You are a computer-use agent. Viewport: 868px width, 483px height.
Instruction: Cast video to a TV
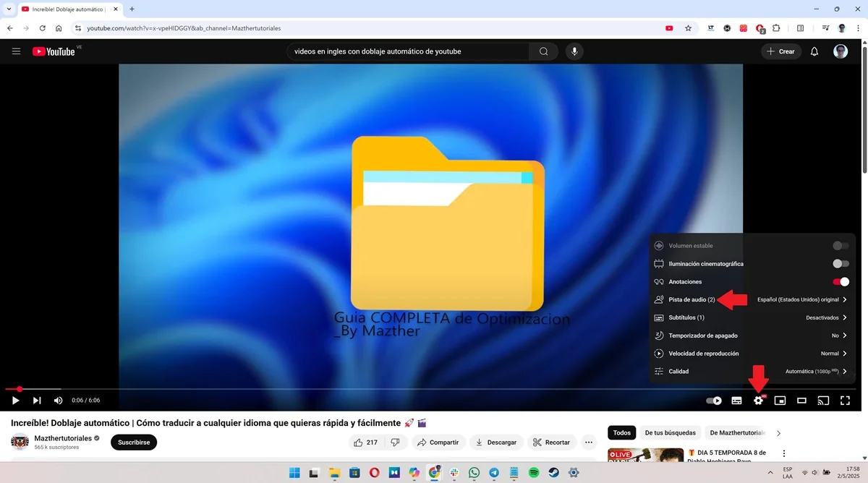pyautogui.click(x=823, y=401)
